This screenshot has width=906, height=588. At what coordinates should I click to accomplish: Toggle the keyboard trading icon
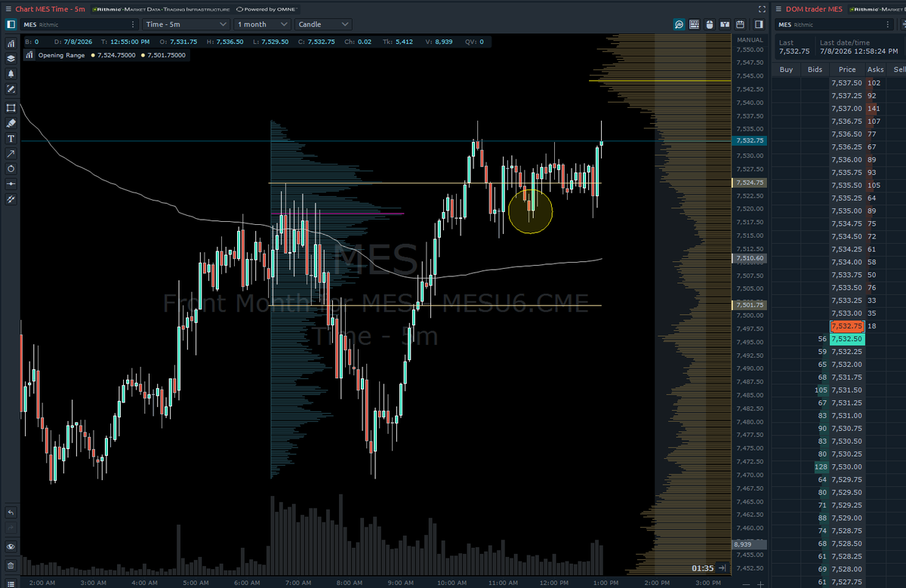click(695, 24)
